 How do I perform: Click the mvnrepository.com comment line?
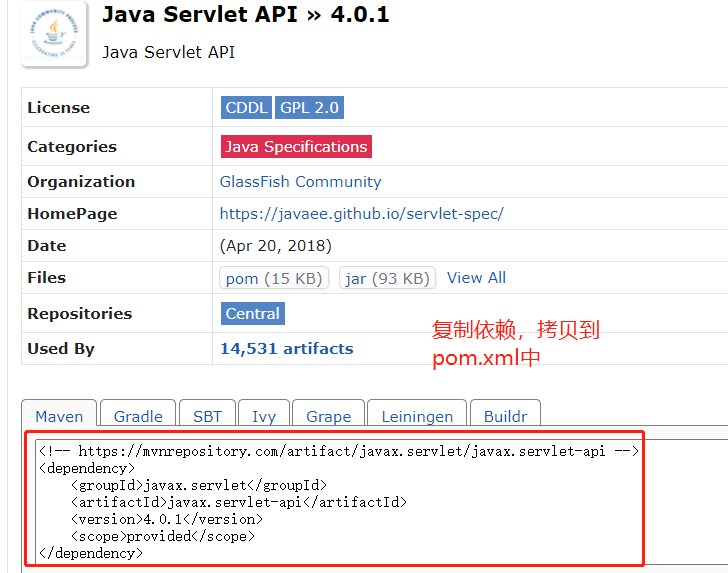coord(339,451)
